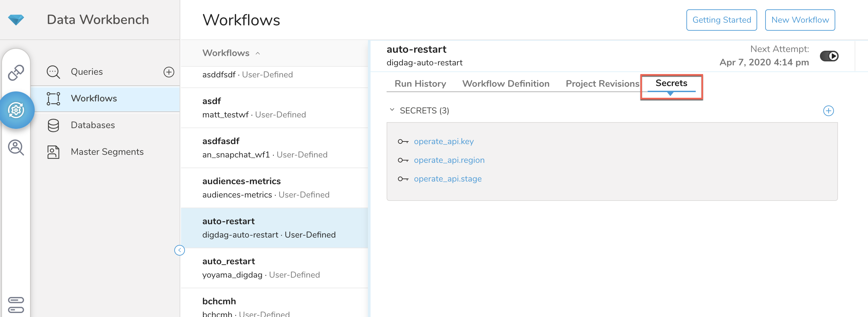Click the Databases cylinder icon
Image resolution: width=868 pixels, height=317 pixels.
tap(53, 125)
